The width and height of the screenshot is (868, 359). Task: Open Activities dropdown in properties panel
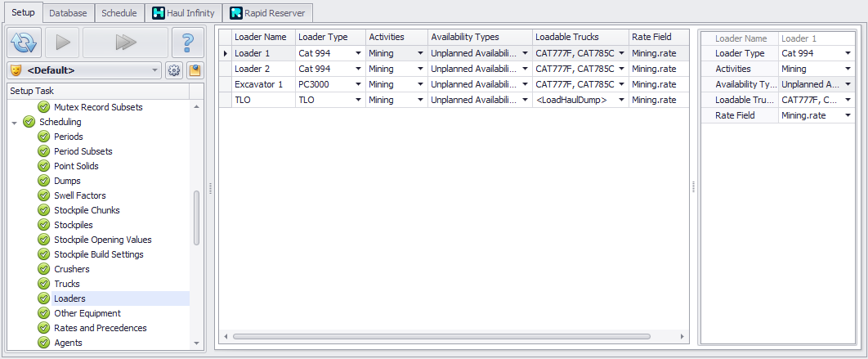(848, 69)
